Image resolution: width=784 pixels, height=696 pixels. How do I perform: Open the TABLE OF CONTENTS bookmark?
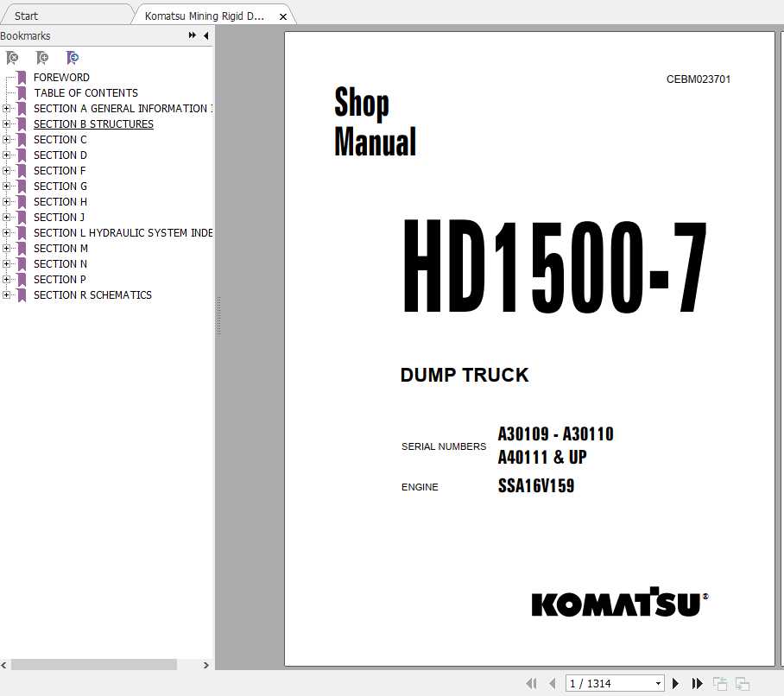pos(85,93)
